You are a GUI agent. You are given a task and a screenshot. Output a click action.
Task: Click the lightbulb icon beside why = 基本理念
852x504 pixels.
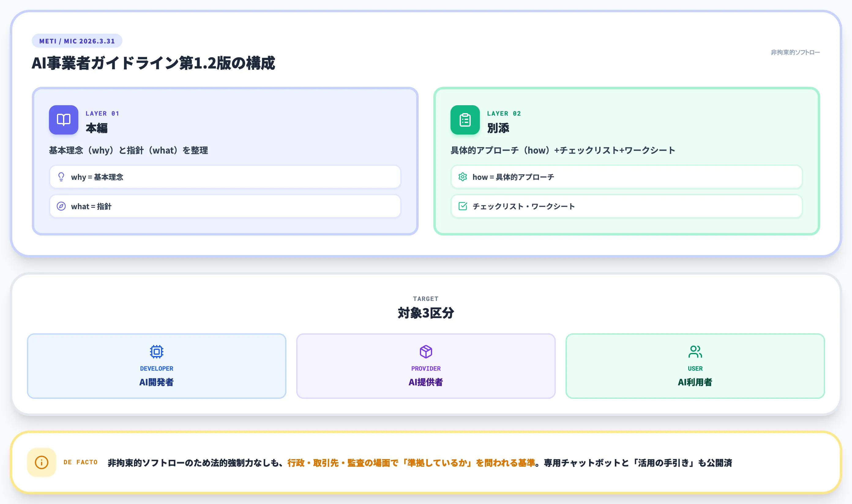61,176
